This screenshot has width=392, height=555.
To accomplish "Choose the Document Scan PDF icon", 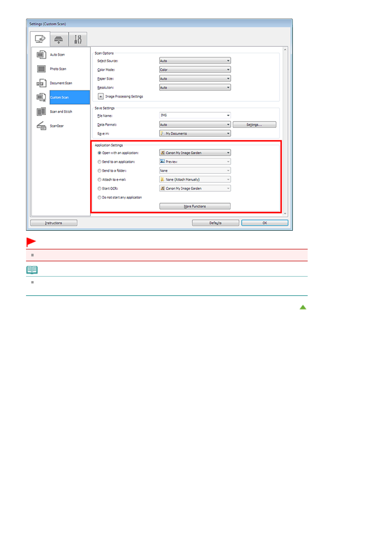I will click(41, 83).
